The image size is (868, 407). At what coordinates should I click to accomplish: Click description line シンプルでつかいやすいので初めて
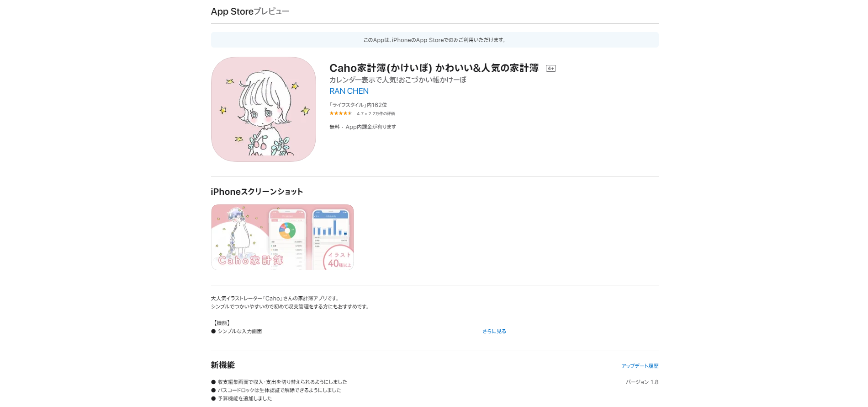pyautogui.click(x=291, y=306)
